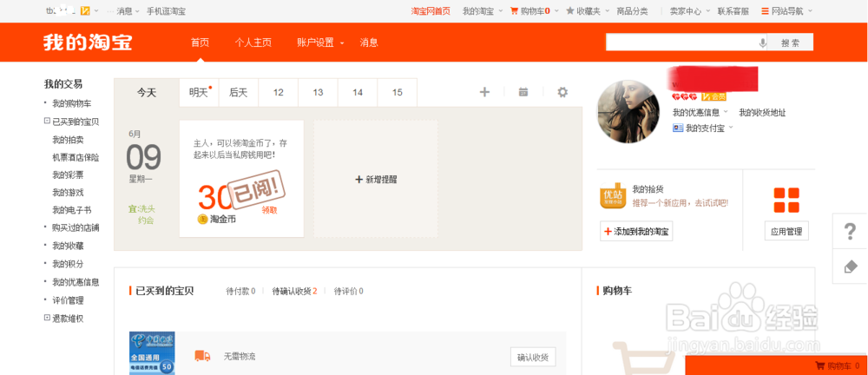
Task: Click 待付款 0 filter
Action: tap(240, 292)
